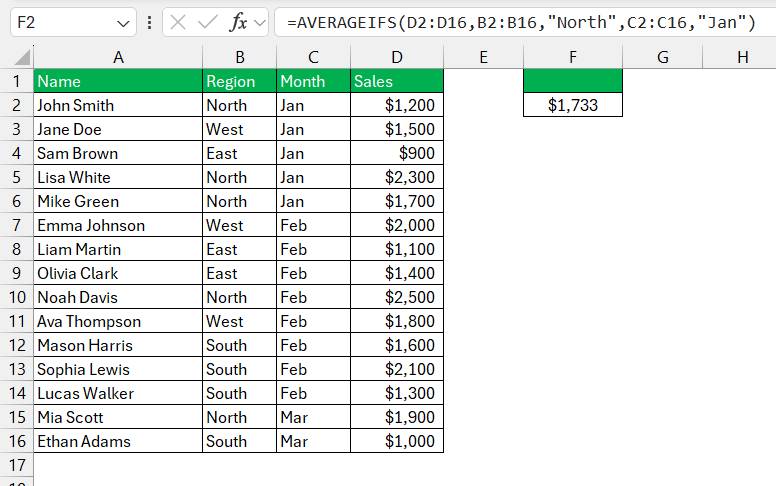Image resolution: width=776 pixels, height=486 pixels.
Task: Select the $2,100 sales cell
Action: [397, 369]
